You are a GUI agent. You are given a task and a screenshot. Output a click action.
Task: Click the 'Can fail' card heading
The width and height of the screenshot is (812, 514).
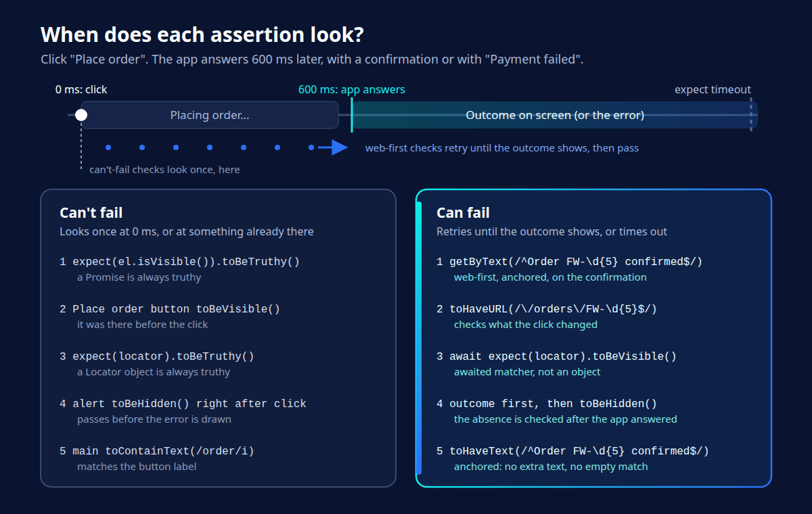pyautogui.click(x=463, y=213)
